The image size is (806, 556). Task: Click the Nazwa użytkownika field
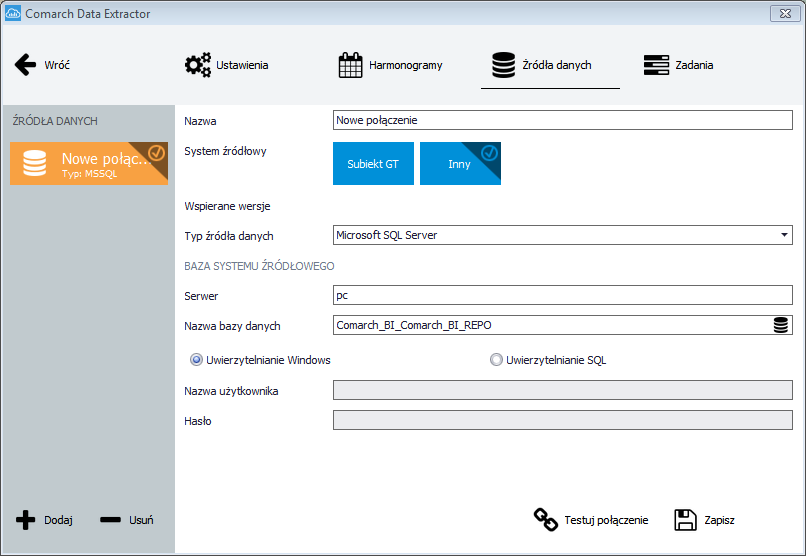[563, 390]
